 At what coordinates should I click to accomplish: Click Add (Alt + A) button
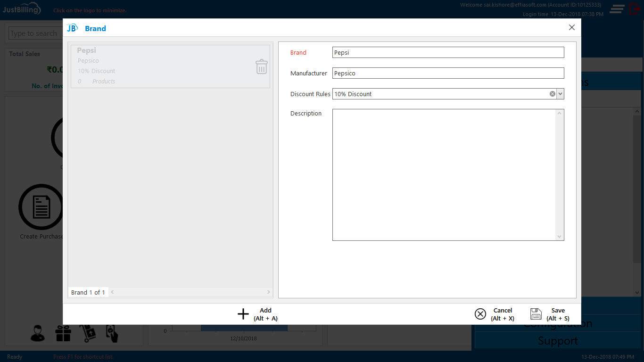click(257, 314)
